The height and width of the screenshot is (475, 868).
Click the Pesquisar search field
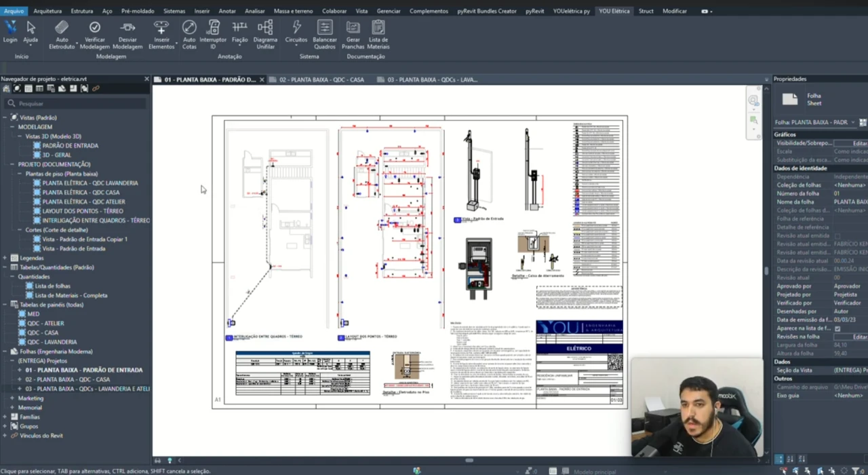tap(75, 104)
